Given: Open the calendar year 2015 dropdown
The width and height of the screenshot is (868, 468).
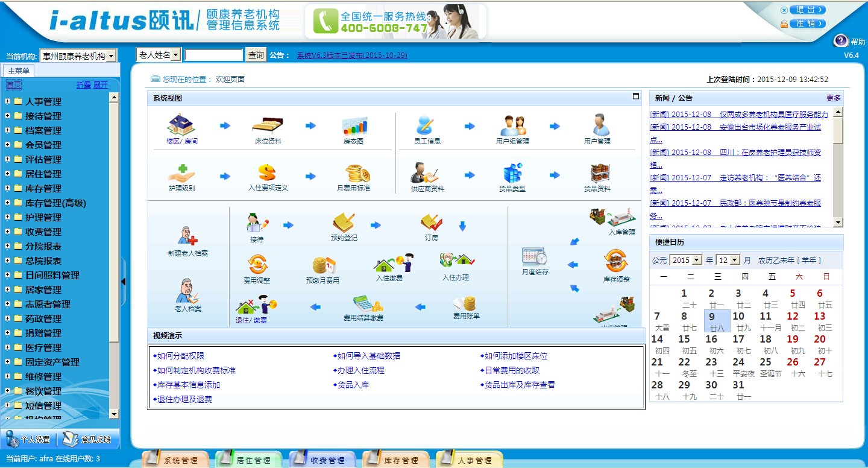Looking at the screenshot, I should (697, 261).
